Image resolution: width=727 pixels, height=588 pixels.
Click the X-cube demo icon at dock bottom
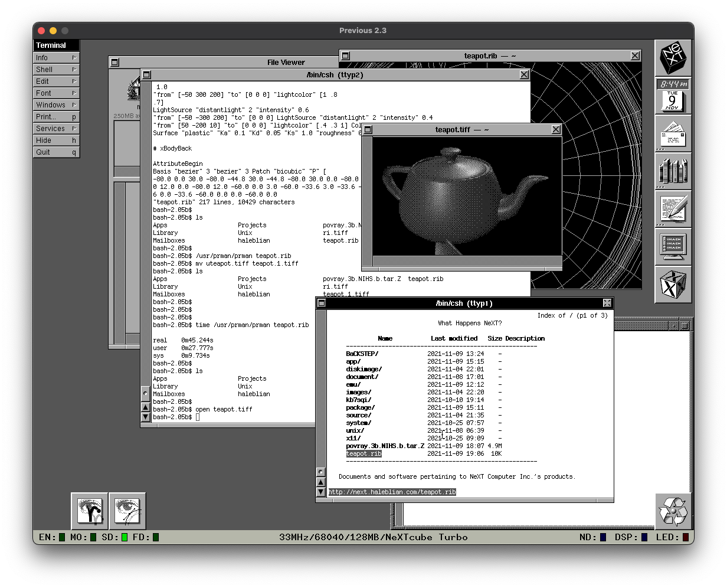[673, 285]
